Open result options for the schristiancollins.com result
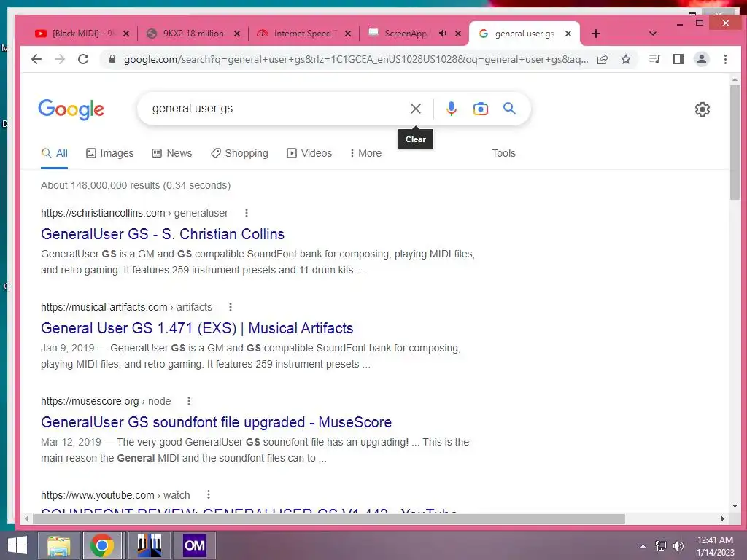Viewport: 747px width, 560px height. click(247, 213)
